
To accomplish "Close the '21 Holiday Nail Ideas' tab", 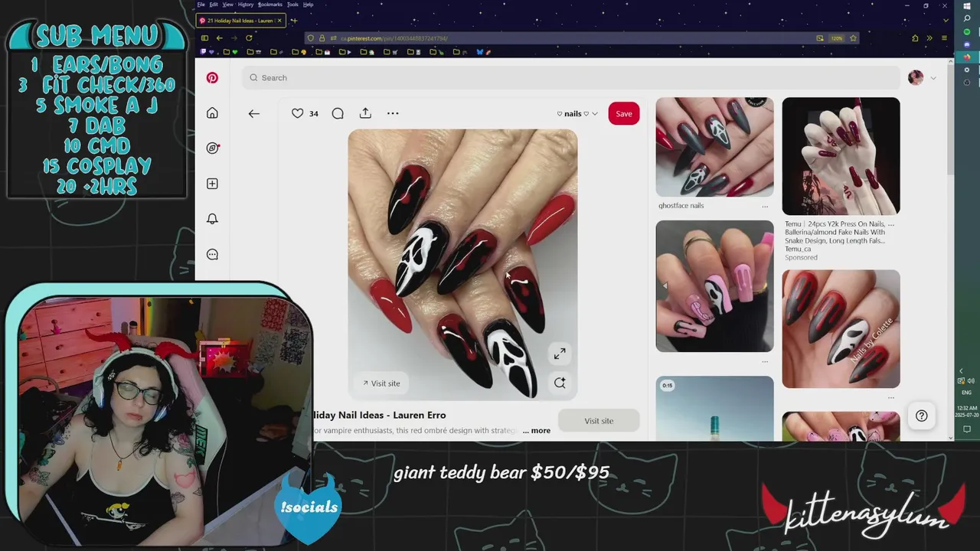I will pyautogui.click(x=279, y=21).
